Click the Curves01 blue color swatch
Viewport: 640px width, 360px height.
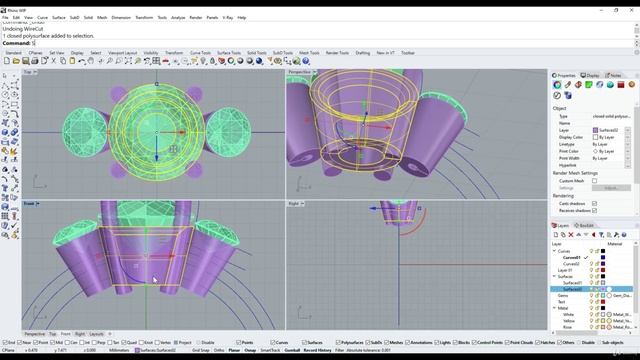(603, 258)
